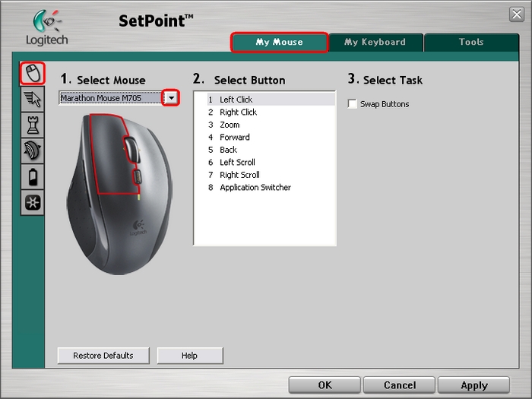This screenshot has height=399, width=532.
Task: Confirm with the OK button
Action: point(325,385)
